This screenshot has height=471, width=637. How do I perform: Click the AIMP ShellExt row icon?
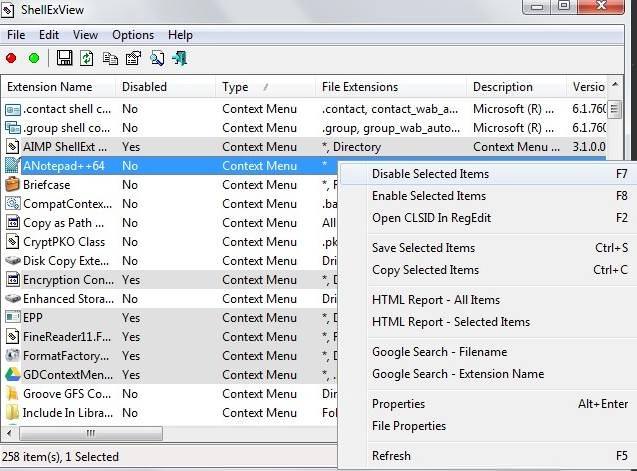[x=13, y=147]
